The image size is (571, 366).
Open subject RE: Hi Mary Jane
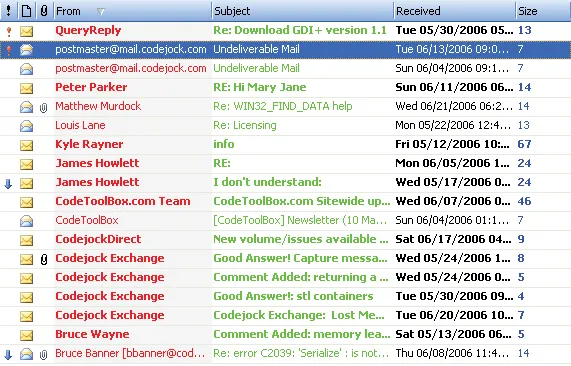tap(260, 87)
